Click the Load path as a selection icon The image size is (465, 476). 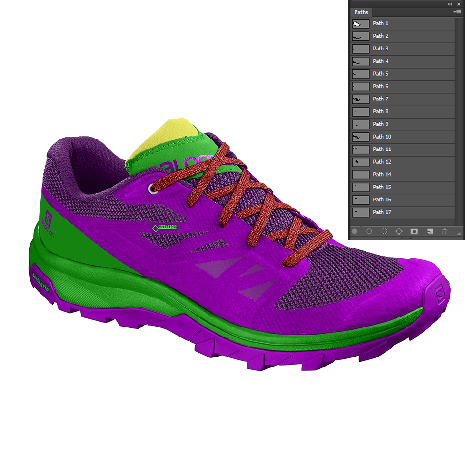point(384,231)
